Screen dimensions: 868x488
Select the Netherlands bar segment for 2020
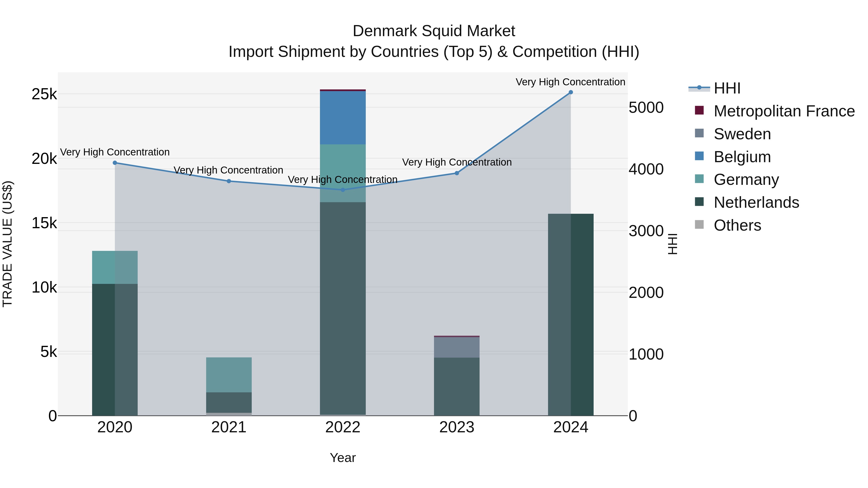(x=115, y=350)
